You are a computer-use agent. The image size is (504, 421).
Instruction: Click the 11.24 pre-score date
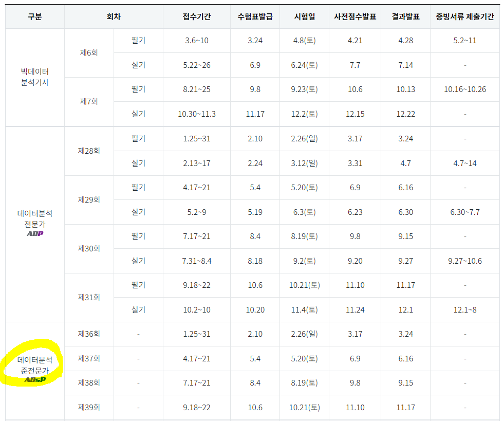355,310
